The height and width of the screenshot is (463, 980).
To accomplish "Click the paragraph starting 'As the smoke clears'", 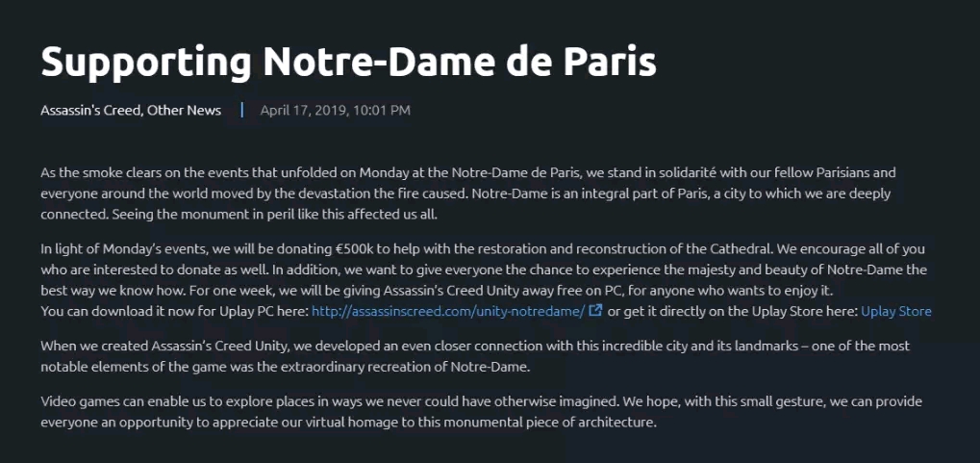I will coord(465,193).
